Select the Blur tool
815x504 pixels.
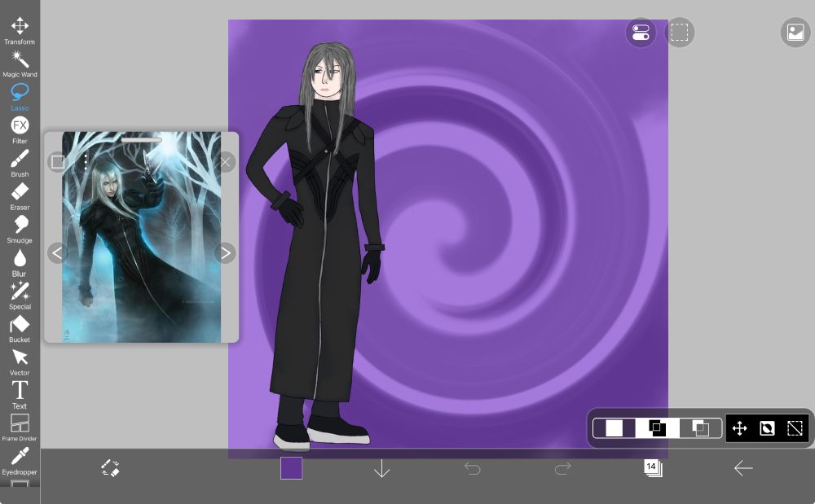(20, 263)
